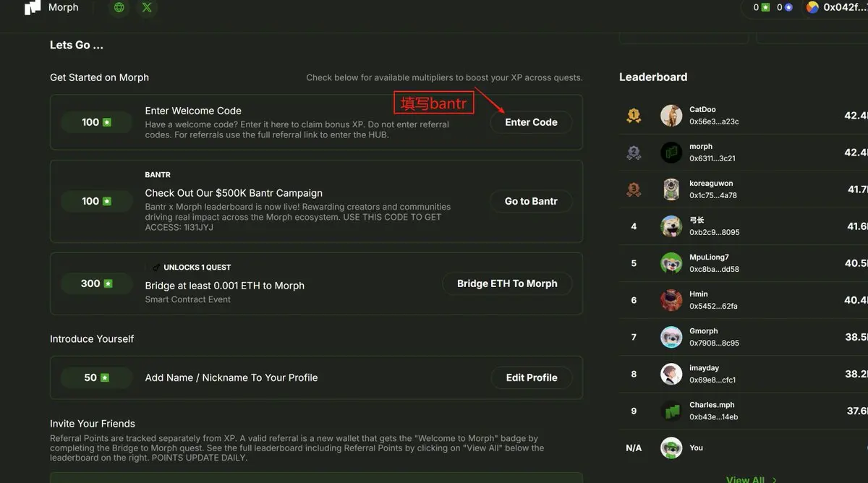Click the bronze third-place medal icon
The image size is (868, 483).
click(634, 189)
